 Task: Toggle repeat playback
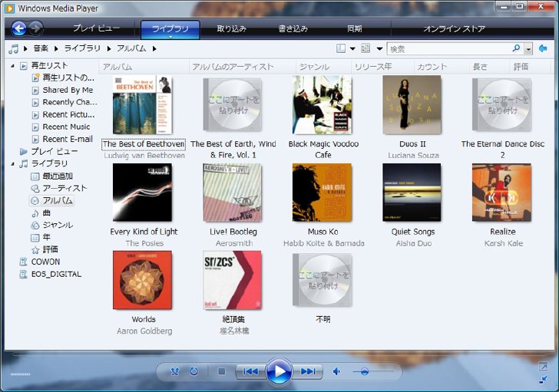194,372
